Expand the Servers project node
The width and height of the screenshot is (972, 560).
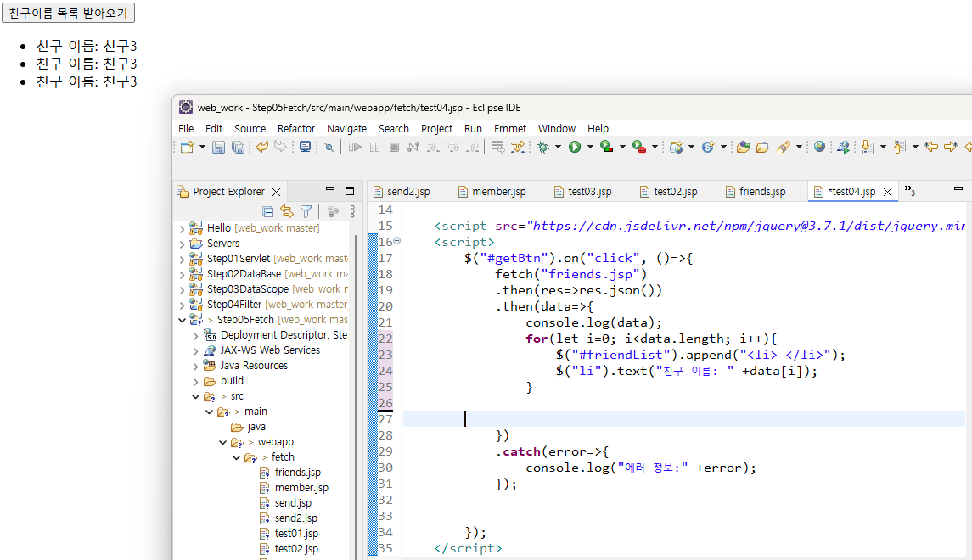[182, 244]
